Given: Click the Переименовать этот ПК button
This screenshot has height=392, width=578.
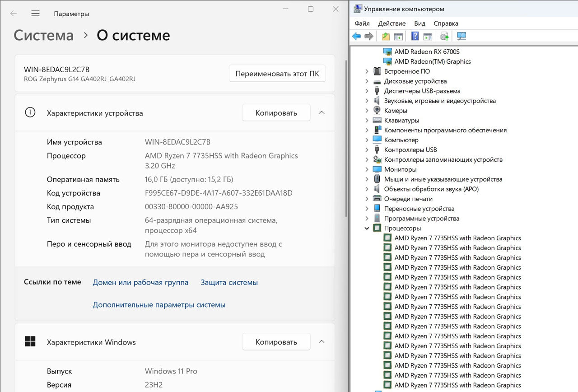Looking at the screenshot, I should point(277,74).
